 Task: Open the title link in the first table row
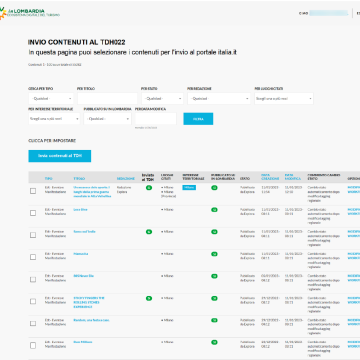(92, 192)
